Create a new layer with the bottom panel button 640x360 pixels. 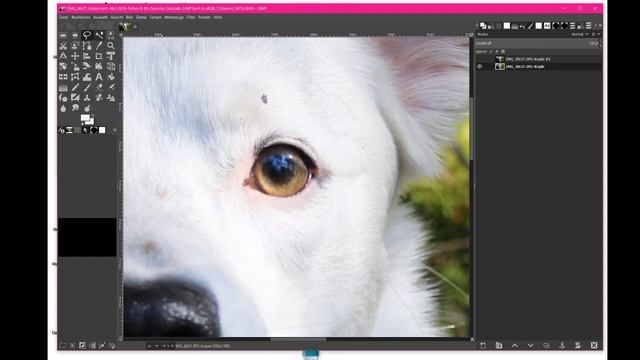point(483,345)
